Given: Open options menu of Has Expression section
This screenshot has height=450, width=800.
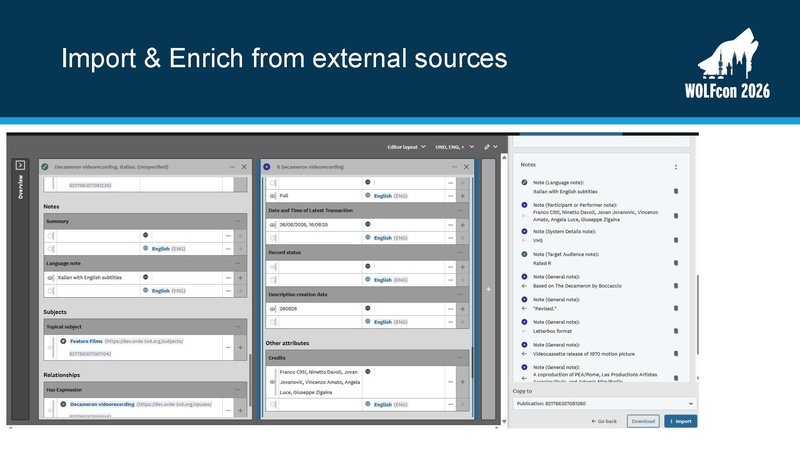Looking at the screenshot, I should point(238,390).
